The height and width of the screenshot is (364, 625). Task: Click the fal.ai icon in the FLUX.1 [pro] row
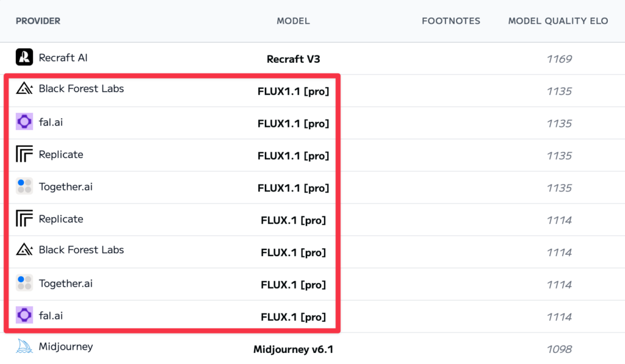pyautogui.click(x=24, y=315)
